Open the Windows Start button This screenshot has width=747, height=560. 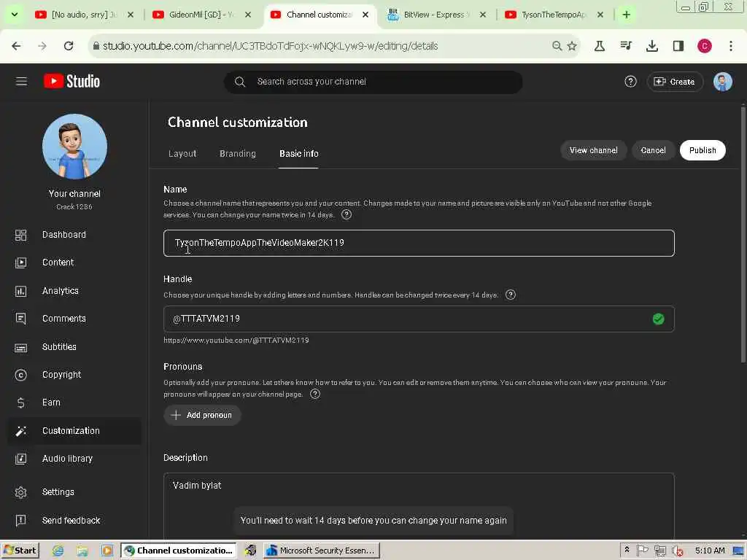coord(20,551)
